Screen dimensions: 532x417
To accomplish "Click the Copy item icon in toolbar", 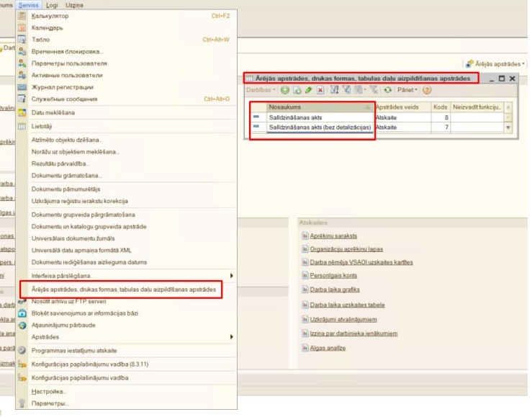I will pyautogui.click(x=297, y=90).
